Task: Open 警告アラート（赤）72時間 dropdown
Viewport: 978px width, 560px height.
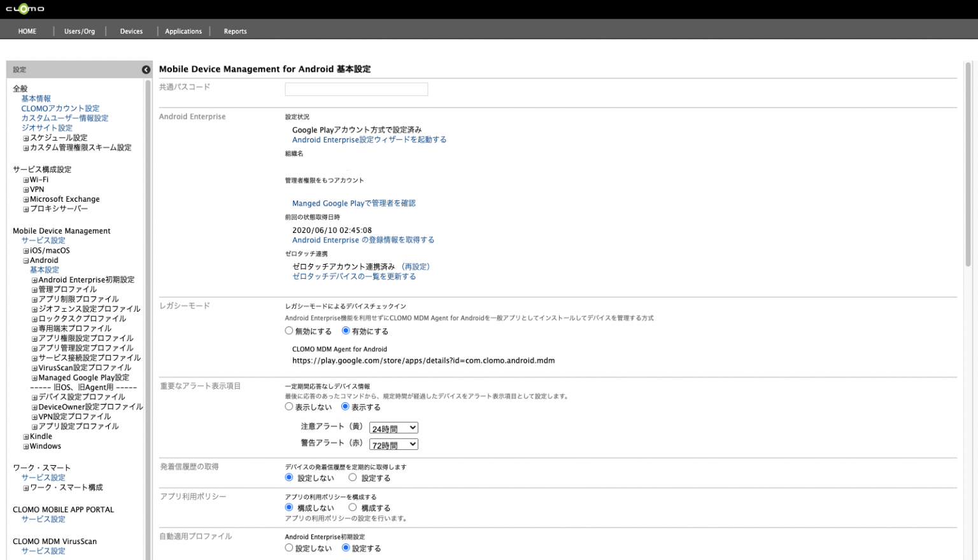Action: (x=393, y=445)
